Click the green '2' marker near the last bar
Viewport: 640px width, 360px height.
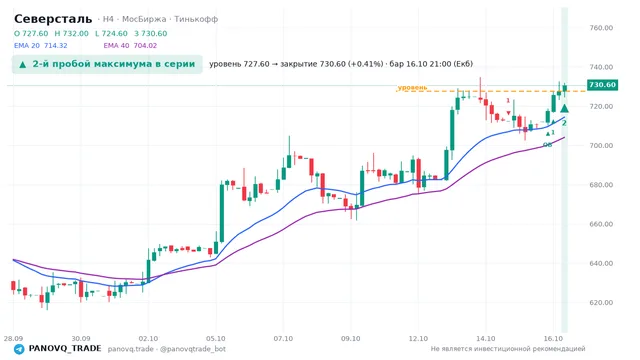[x=564, y=123]
